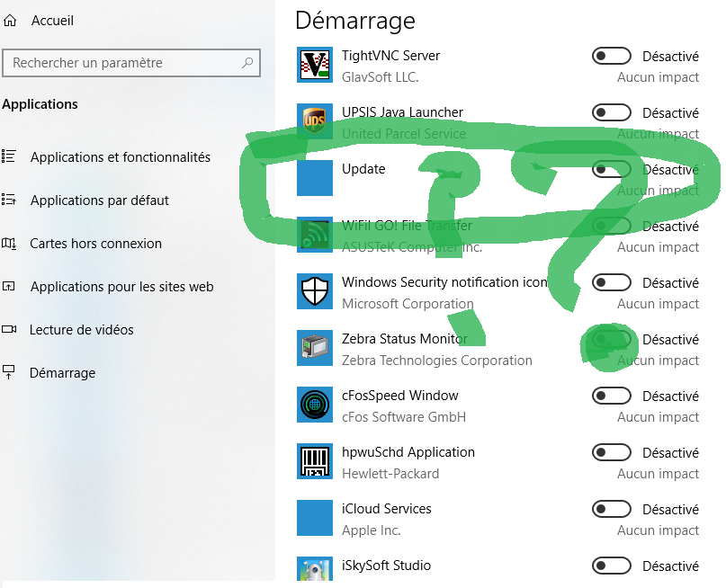Click the iSkySoft Studio name

[x=386, y=566]
